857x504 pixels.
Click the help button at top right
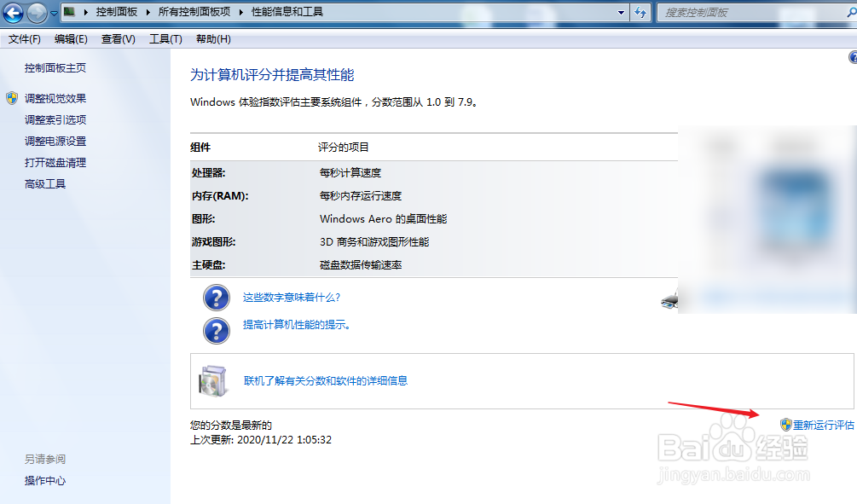click(853, 57)
